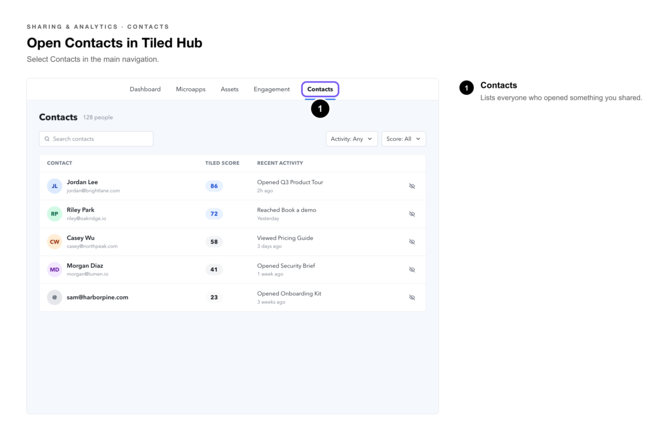Click the CONTACT column header
This screenshot has width=670, height=431.
(59, 163)
